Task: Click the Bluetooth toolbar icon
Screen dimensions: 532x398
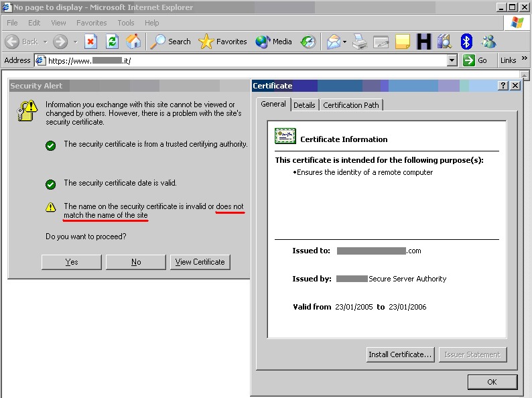Action: coord(466,42)
